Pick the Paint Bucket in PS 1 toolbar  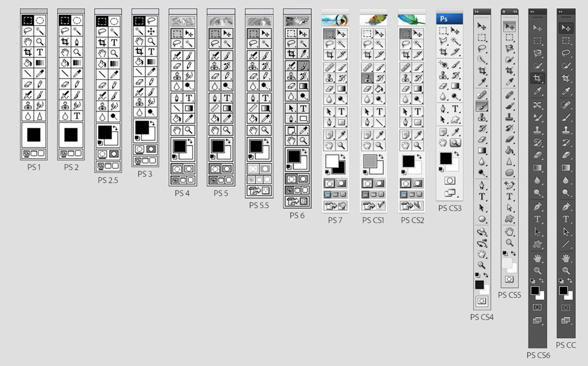(x=28, y=63)
